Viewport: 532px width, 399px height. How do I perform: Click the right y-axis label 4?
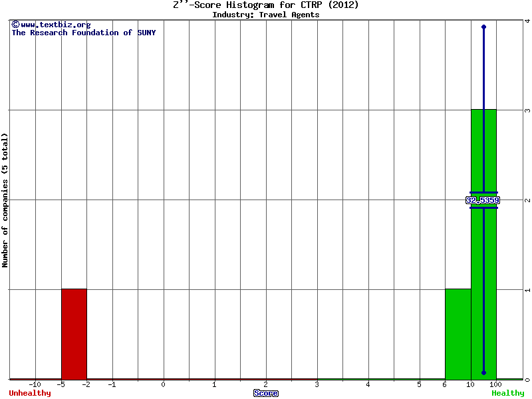click(x=527, y=21)
